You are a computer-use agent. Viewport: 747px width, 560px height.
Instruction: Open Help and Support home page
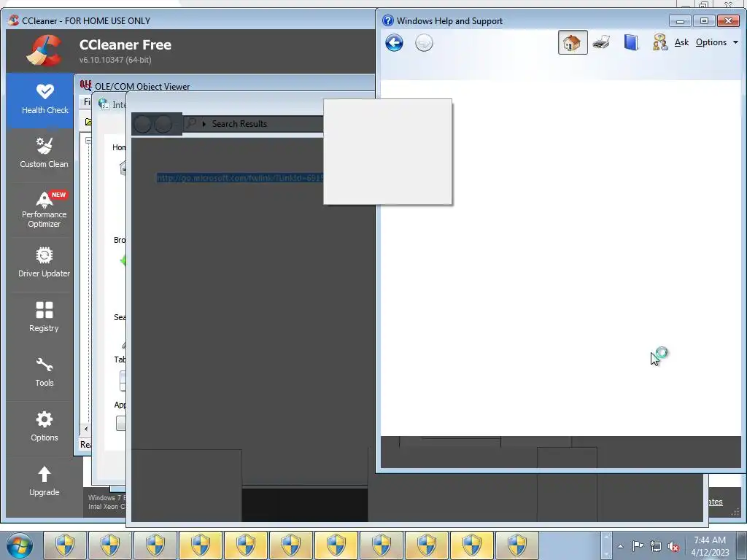[572, 42]
